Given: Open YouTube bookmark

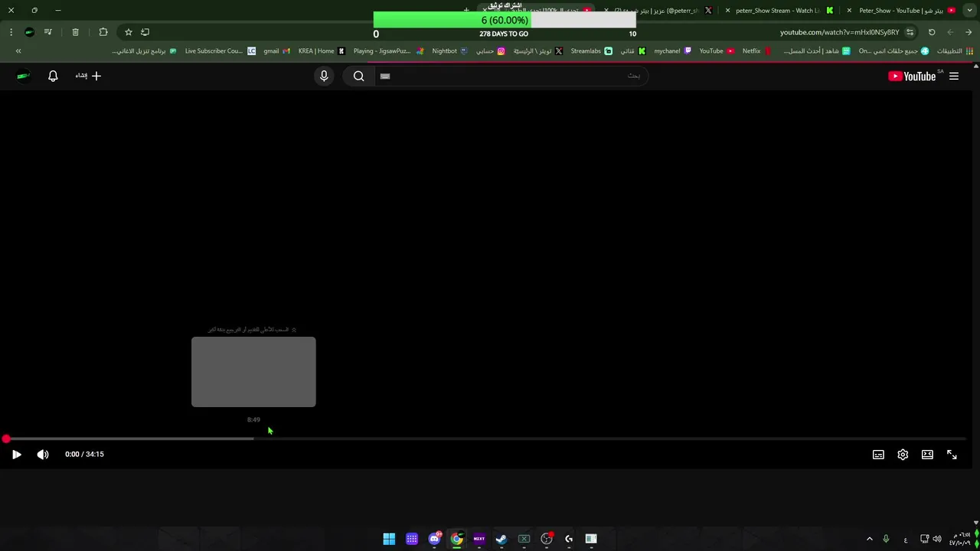Looking at the screenshot, I should [717, 51].
